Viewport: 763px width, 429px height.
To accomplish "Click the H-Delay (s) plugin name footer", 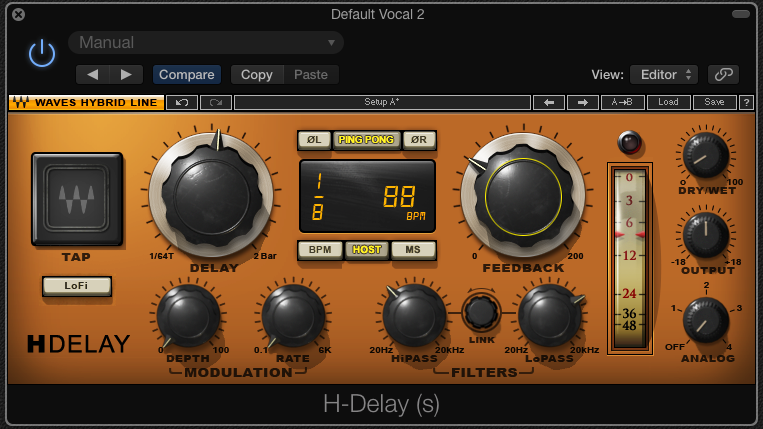I will (x=382, y=404).
